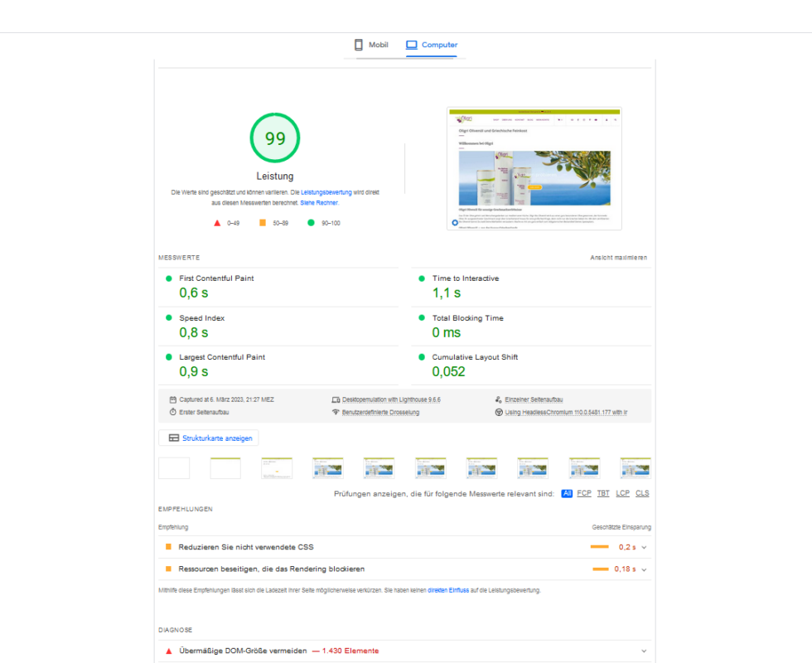
Task: Click green dot beside Total Blocking Time
Action: [422, 318]
